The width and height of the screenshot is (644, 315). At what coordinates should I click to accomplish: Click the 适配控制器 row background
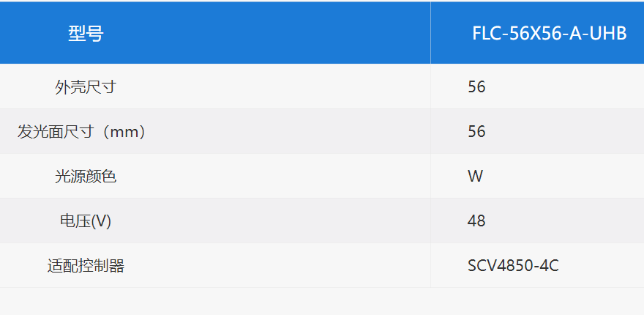pyautogui.click(x=322, y=266)
